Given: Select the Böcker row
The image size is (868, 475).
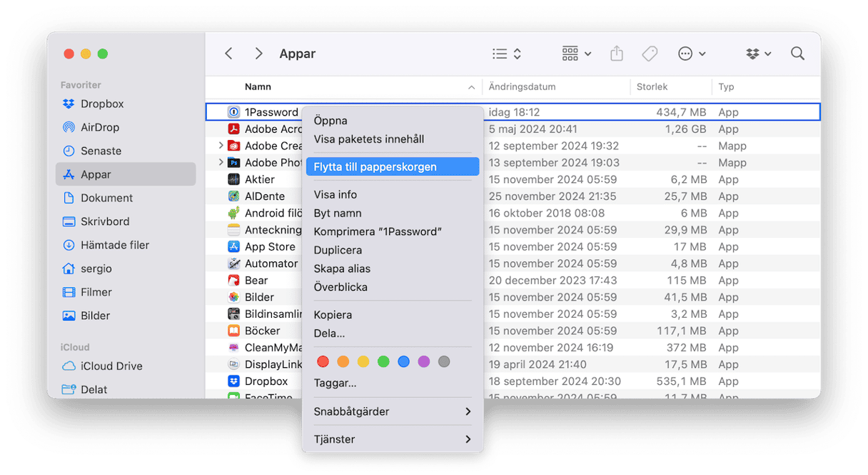Looking at the screenshot, I should point(513,331).
